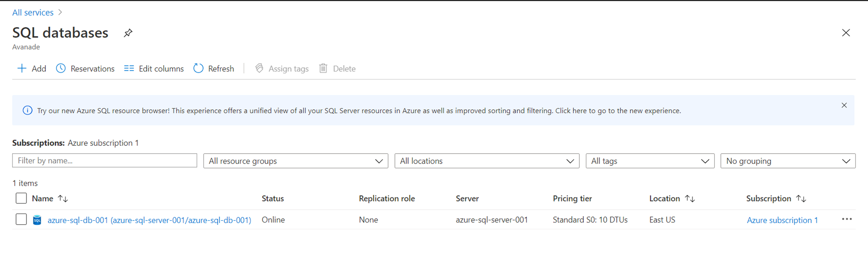Open the azure-sql-db-001 database link

149,220
